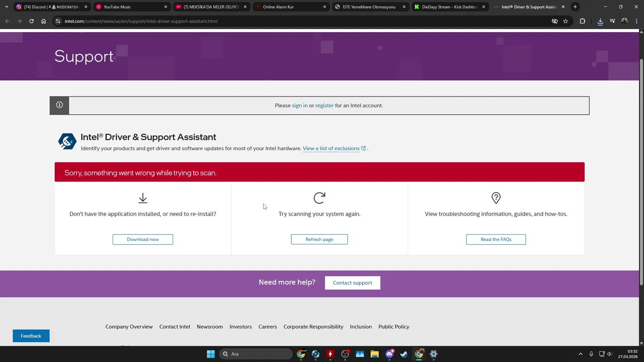Viewport: 644px width, 362px height.
Task: Open the extensions puzzle icon
Action: (582, 21)
